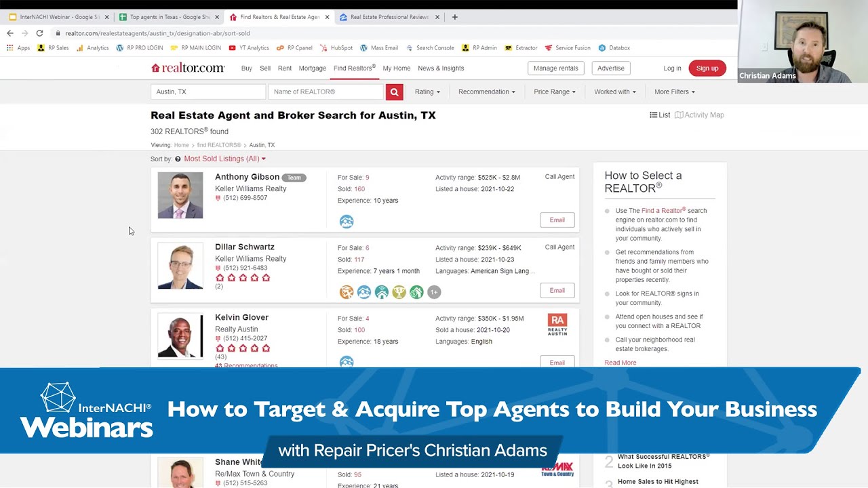Open Service Fusion bookmark
Viewport: 868px width, 488px height.
568,48
